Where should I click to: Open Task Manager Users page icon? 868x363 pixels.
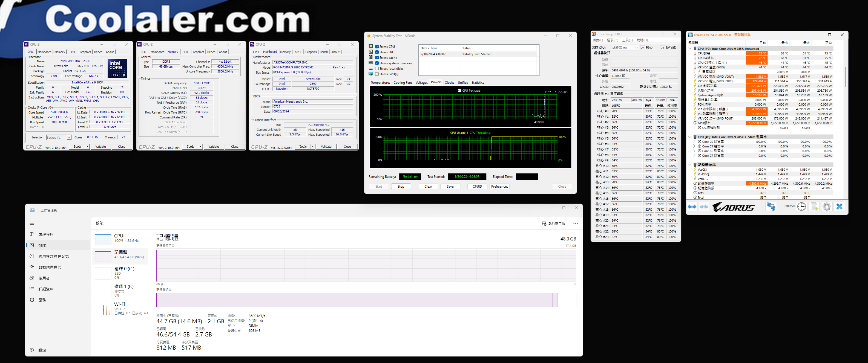click(x=32, y=278)
